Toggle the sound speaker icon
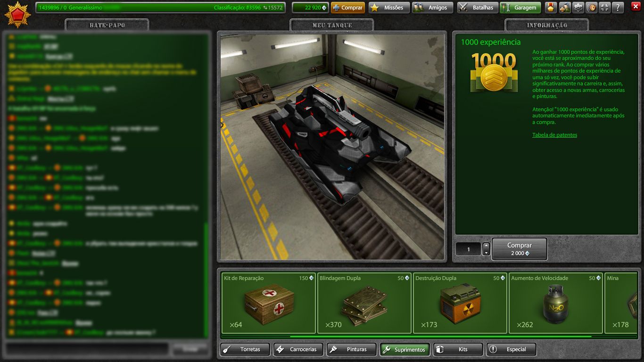Viewport: 644px width, 362px height. [x=591, y=8]
